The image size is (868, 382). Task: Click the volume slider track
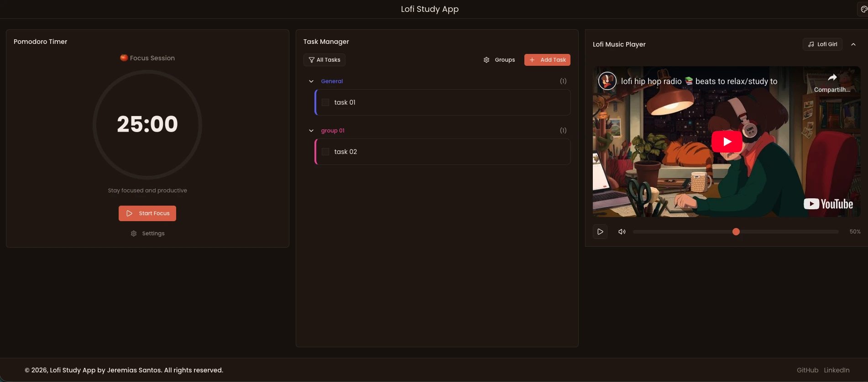(x=736, y=232)
